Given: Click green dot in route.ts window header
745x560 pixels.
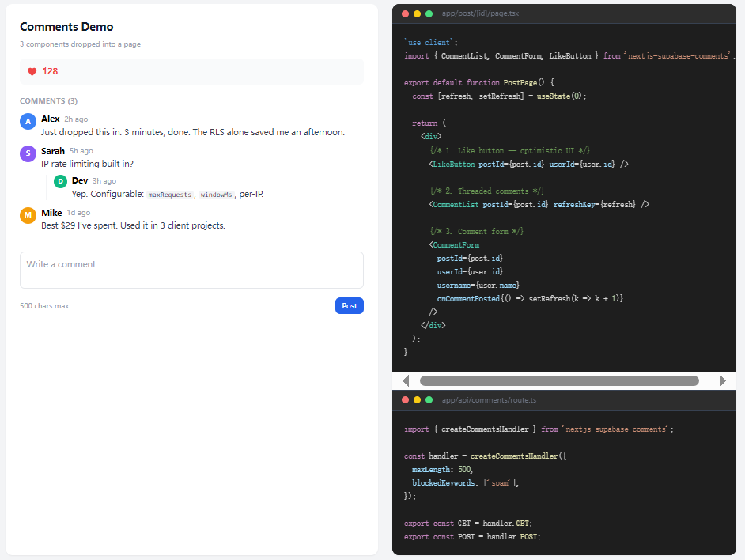Looking at the screenshot, I should 429,399.
